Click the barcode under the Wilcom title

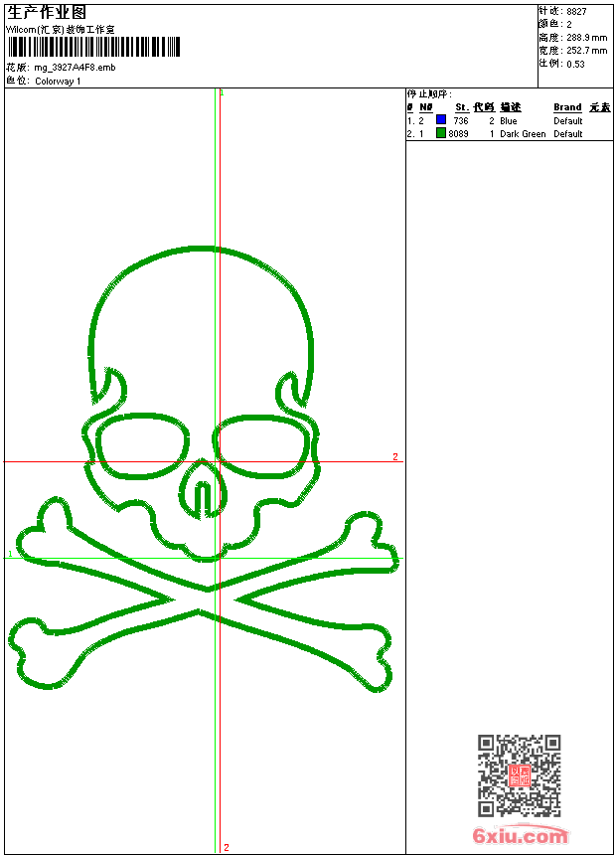(x=94, y=46)
